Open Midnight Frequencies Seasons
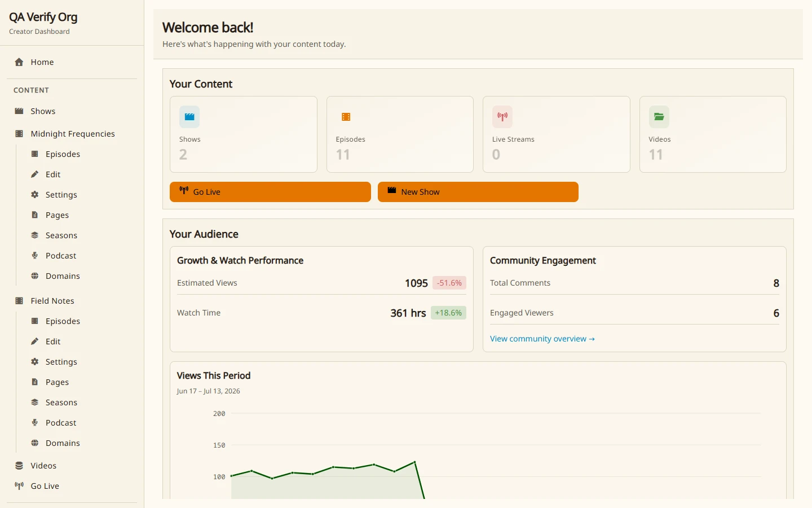The width and height of the screenshot is (812, 508). coord(79,235)
